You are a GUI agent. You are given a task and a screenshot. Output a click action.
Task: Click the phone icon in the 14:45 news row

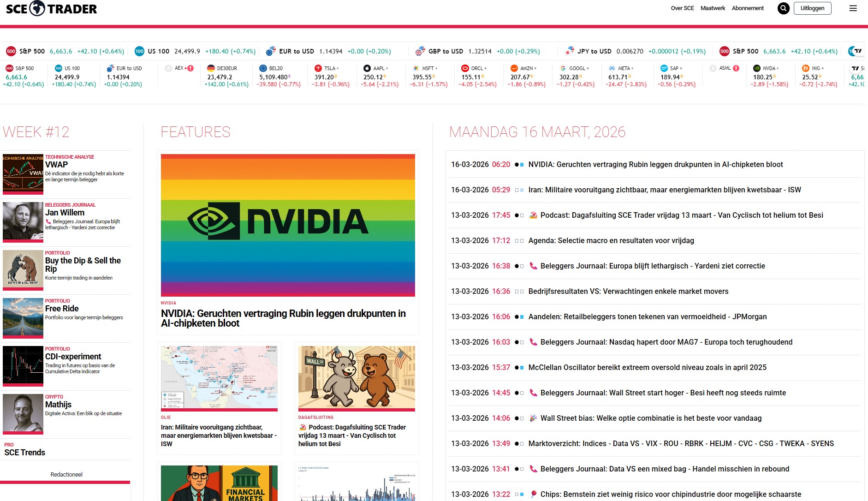[533, 393]
